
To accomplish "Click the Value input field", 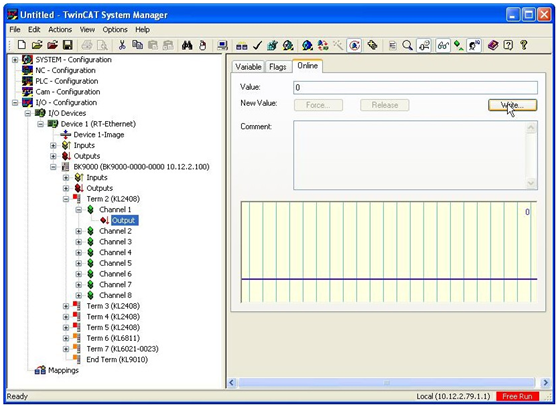I will coord(415,88).
